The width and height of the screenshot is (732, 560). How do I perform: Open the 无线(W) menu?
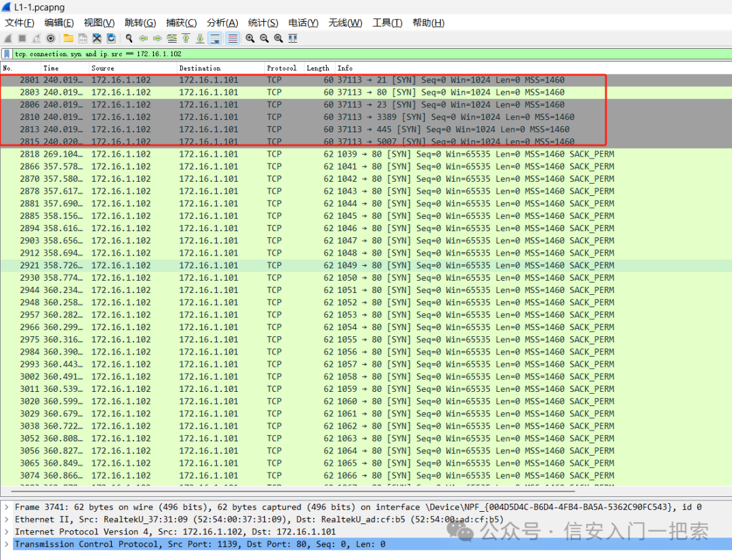click(x=345, y=23)
